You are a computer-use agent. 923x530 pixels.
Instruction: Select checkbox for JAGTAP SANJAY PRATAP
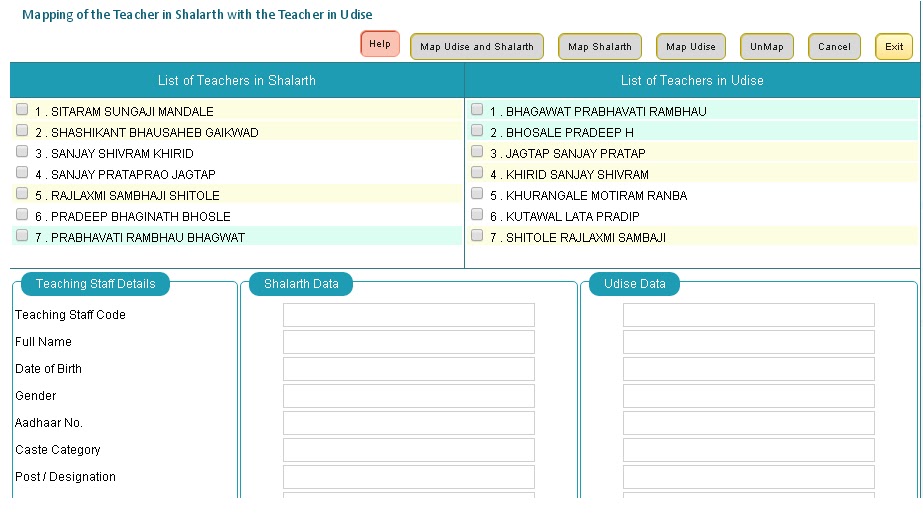point(477,151)
